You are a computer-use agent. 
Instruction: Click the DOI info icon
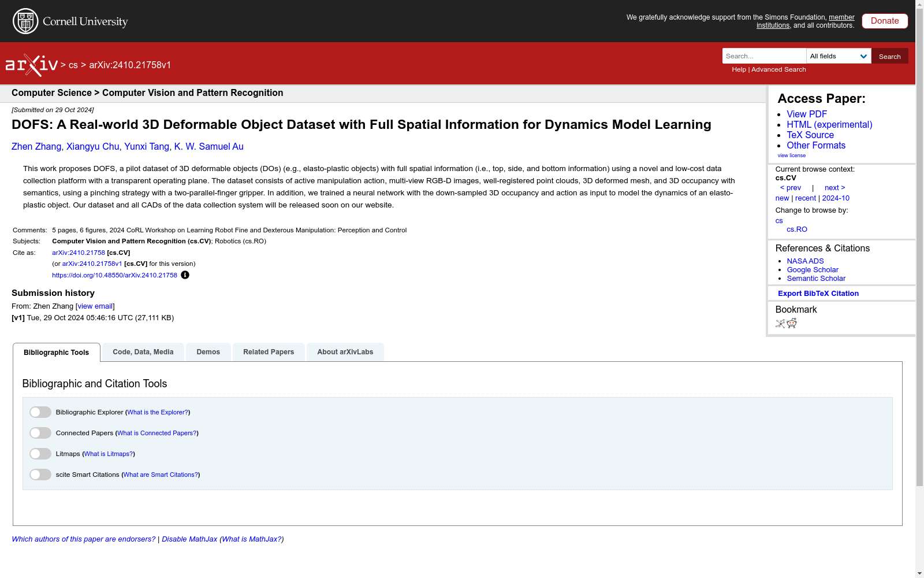pyautogui.click(x=185, y=275)
